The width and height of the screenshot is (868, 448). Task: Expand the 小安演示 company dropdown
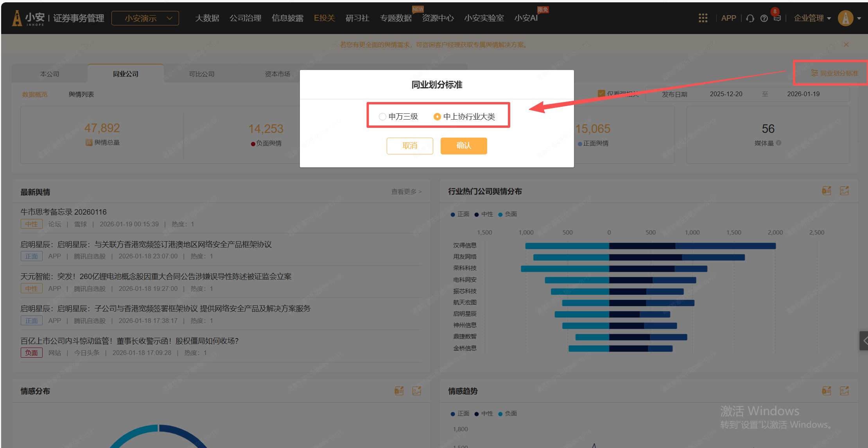pyautogui.click(x=145, y=18)
